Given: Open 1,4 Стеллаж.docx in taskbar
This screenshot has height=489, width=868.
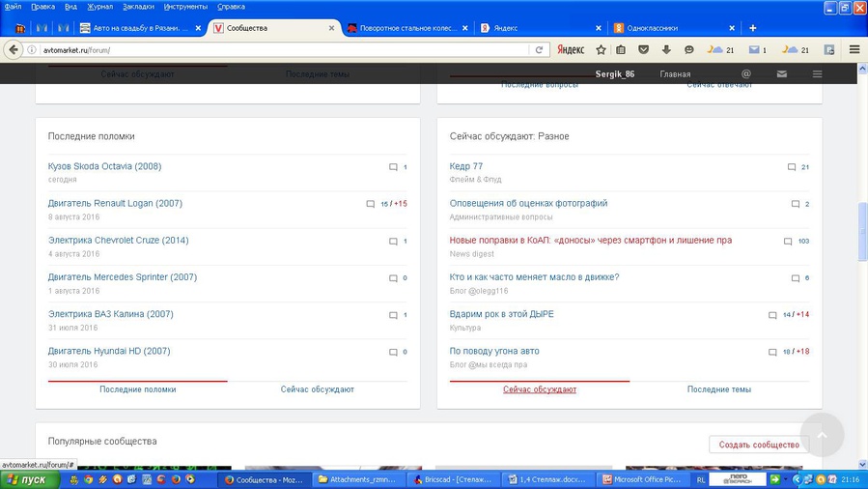Looking at the screenshot, I should tap(548, 479).
